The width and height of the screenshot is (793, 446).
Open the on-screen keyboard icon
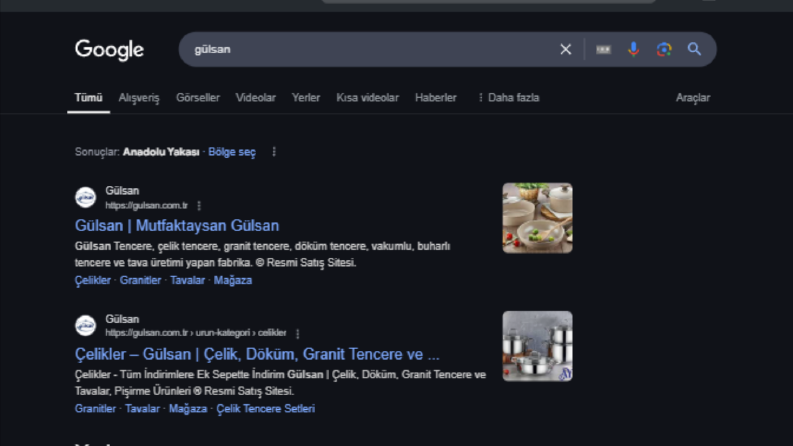[603, 49]
